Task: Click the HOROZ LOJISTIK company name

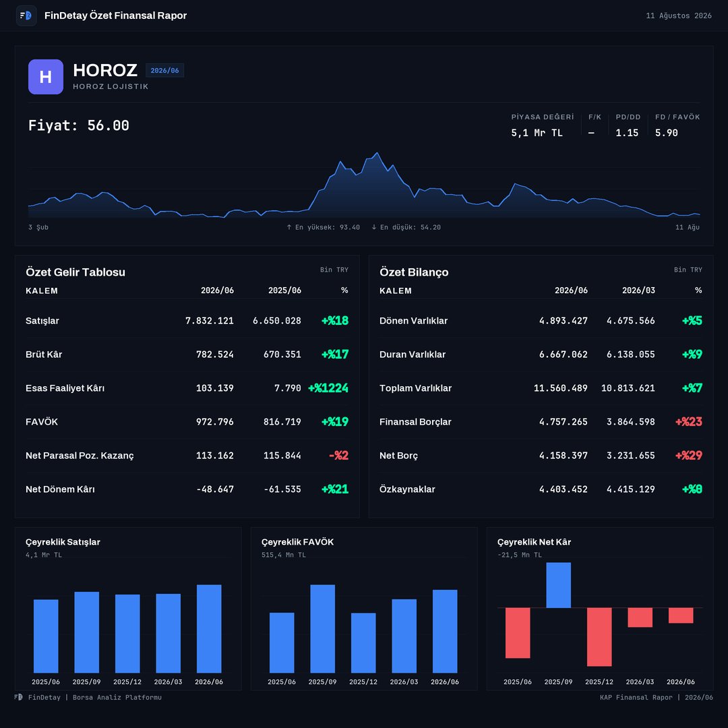Action: 111,86
